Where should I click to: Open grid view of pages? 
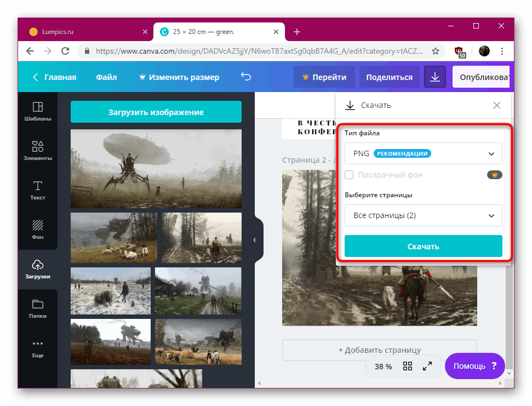pos(408,366)
